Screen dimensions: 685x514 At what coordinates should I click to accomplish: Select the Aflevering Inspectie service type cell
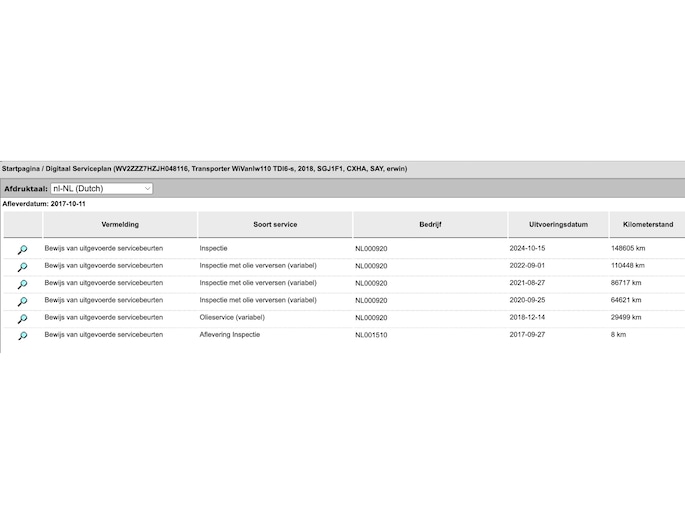230,335
